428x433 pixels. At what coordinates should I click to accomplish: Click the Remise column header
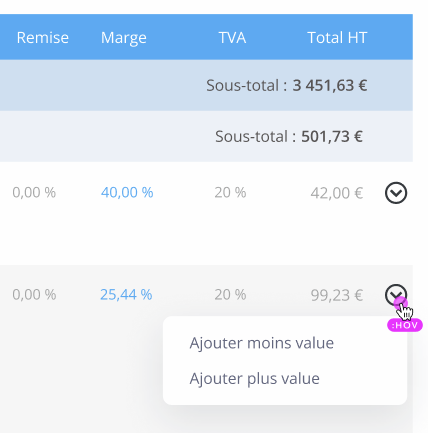[43, 37]
